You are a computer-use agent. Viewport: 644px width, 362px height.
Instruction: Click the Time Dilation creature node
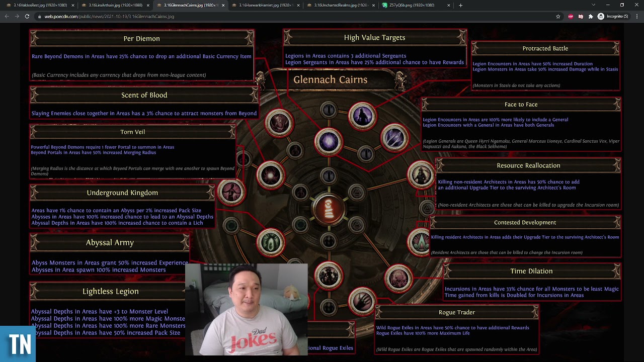coord(398,278)
